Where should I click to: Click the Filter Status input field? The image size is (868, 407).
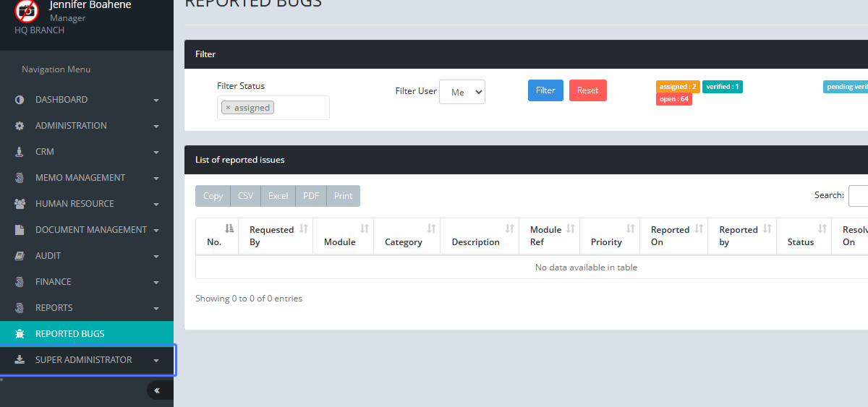[300, 108]
